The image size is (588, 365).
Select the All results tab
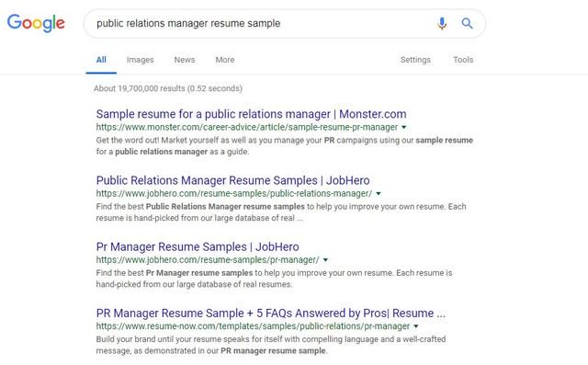pyautogui.click(x=101, y=60)
